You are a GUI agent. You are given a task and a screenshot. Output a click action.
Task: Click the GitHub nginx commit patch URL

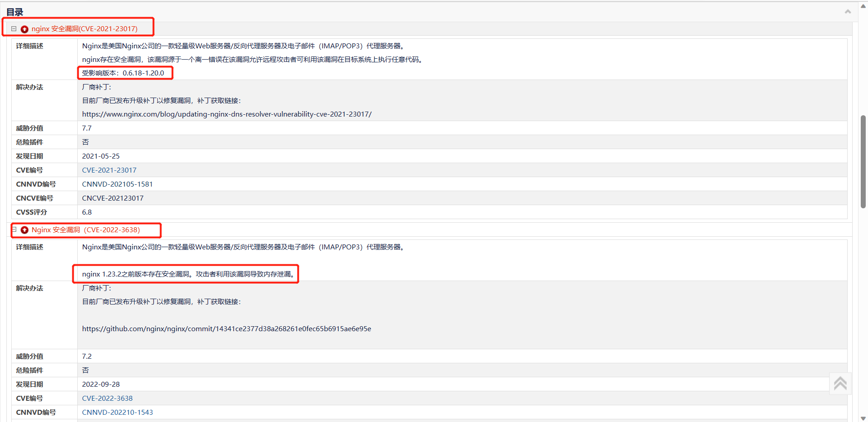226,329
